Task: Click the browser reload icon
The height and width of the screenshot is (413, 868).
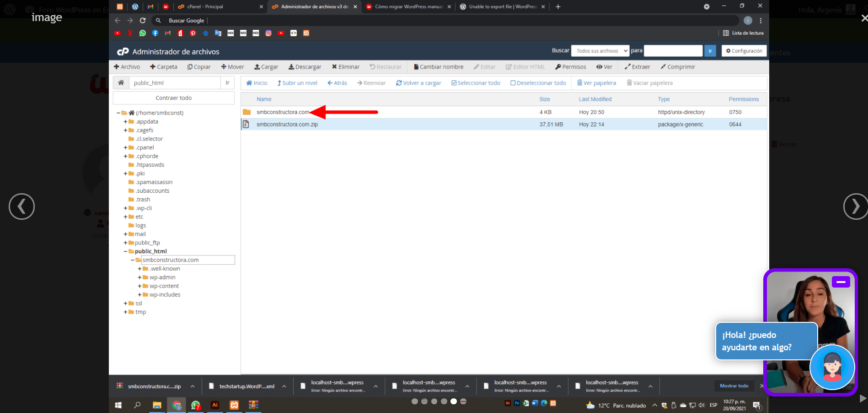Action: pos(143,21)
